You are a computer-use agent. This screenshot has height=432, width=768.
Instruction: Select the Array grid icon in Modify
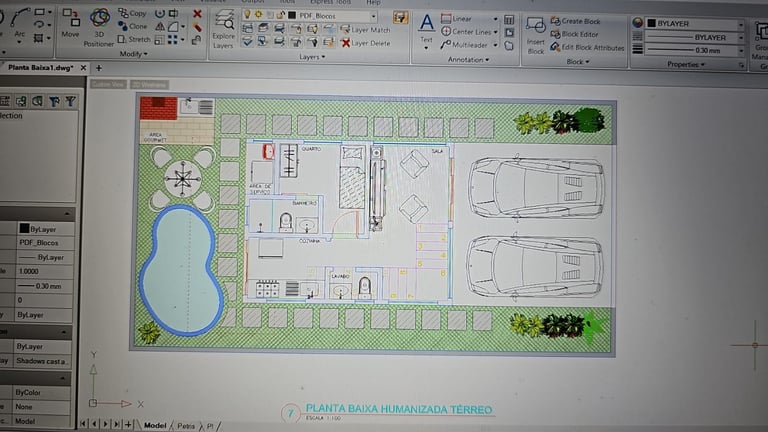[172, 40]
